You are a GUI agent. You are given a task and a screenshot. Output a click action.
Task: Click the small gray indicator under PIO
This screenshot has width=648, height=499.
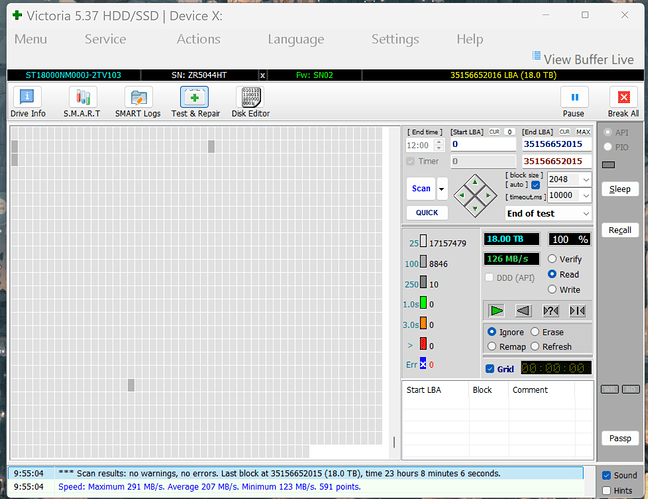608,165
